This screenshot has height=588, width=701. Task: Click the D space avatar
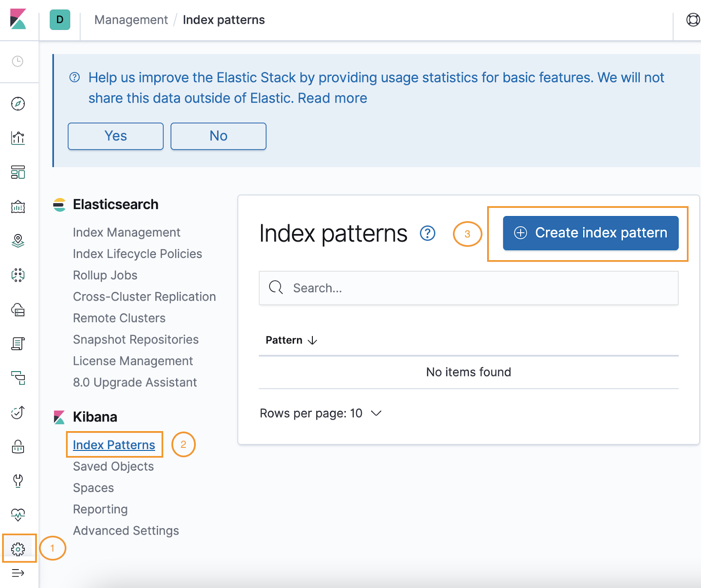tap(60, 20)
